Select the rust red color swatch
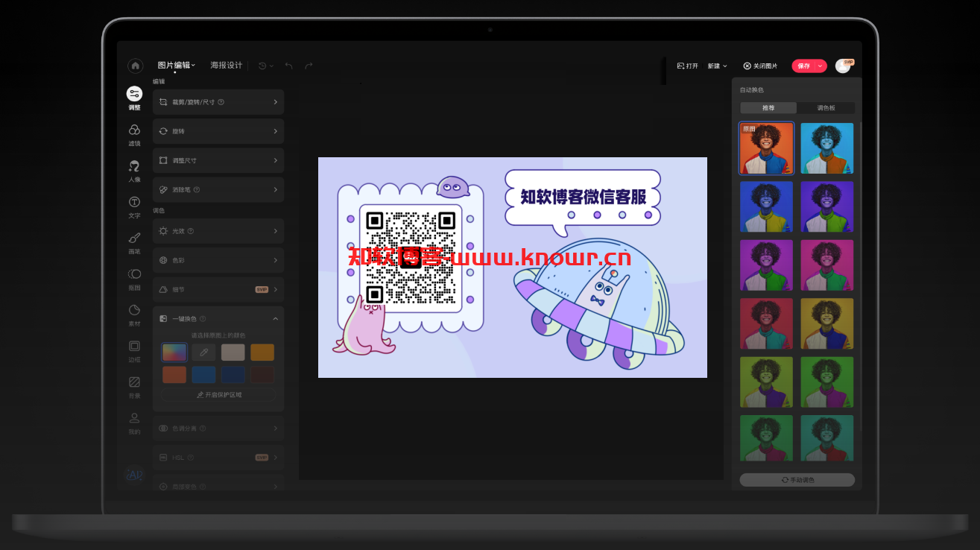This screenshot has height=550, width=980. (174, 375)
